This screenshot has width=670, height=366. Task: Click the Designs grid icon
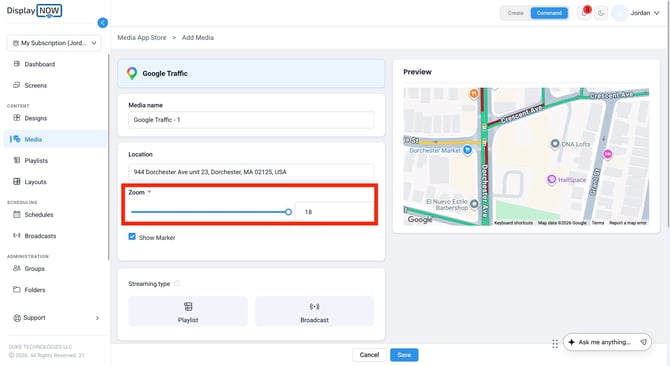(17, 117)
